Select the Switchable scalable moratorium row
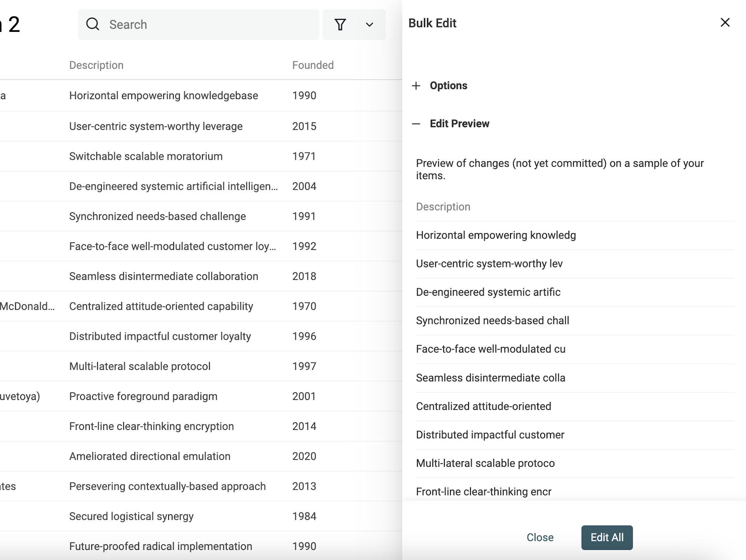The image size is (746, 560). [x=146, y=156]
